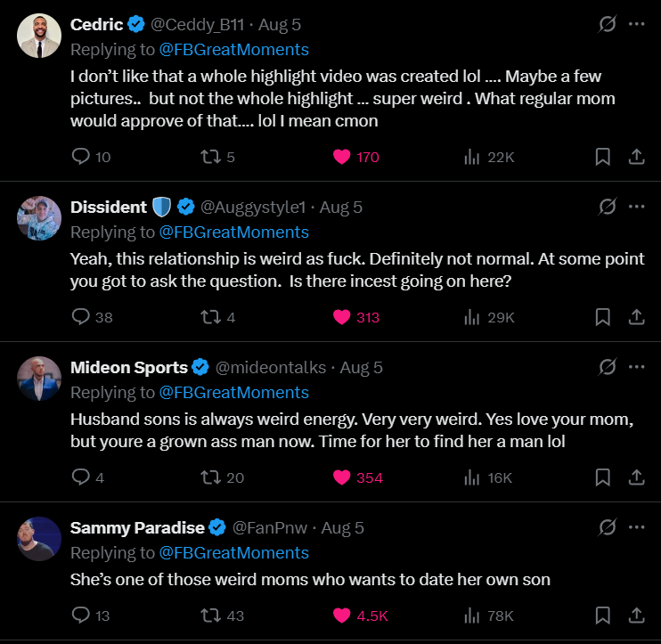
Task: Share the Mideon Sports tweet
Action: (x=636, y=477)
